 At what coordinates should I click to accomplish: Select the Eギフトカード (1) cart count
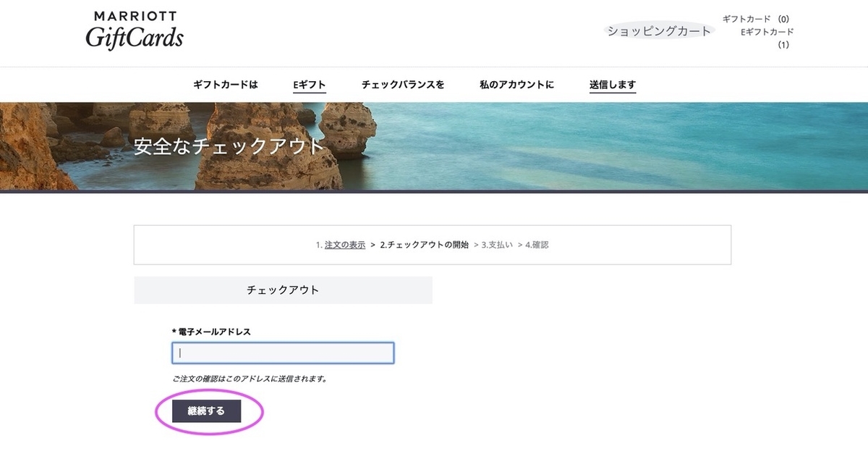pos(767,38)
